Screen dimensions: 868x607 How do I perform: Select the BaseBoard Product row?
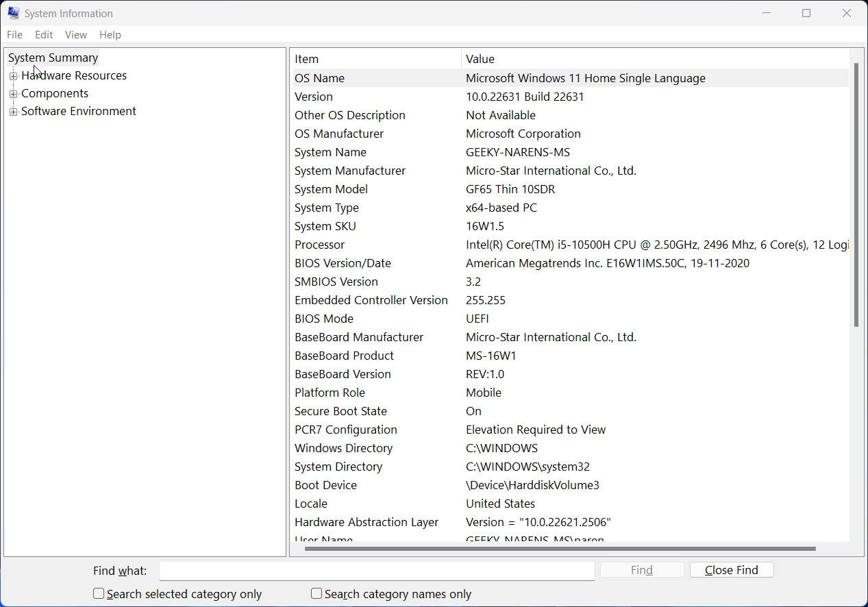pyautogui.click(x=571, y=356)
